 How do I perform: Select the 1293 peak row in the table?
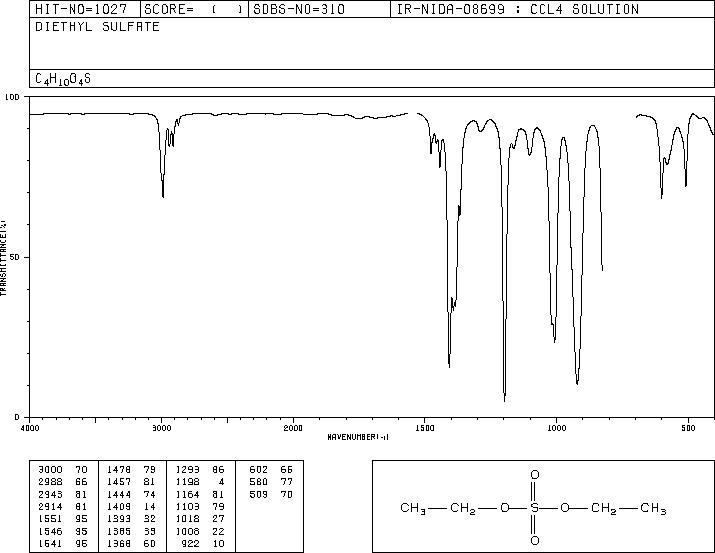tap(200, 470)
